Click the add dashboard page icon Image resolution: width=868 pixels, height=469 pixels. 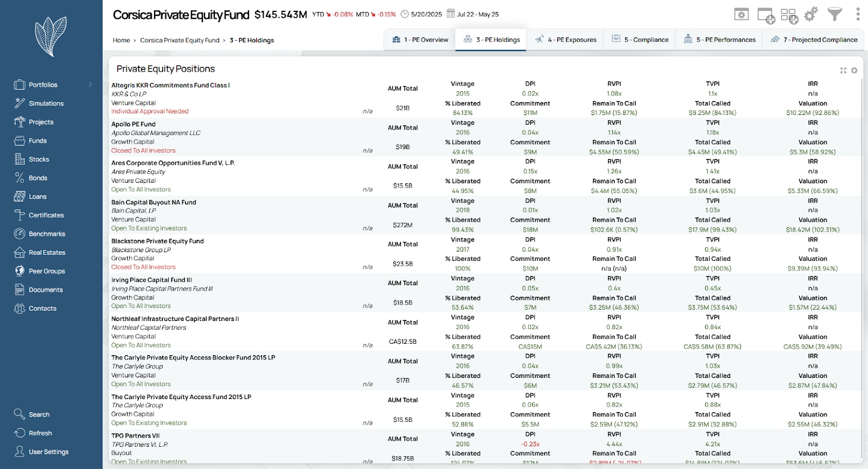click(x=765, y=15)
